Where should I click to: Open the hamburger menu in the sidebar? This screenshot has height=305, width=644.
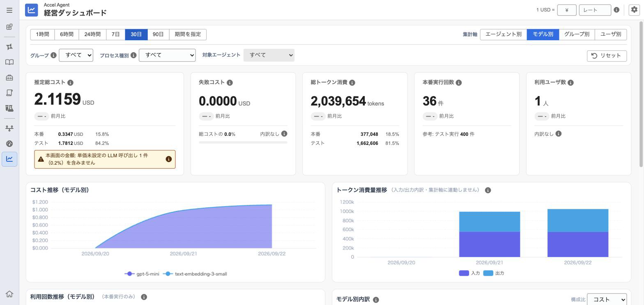point(9,10)
